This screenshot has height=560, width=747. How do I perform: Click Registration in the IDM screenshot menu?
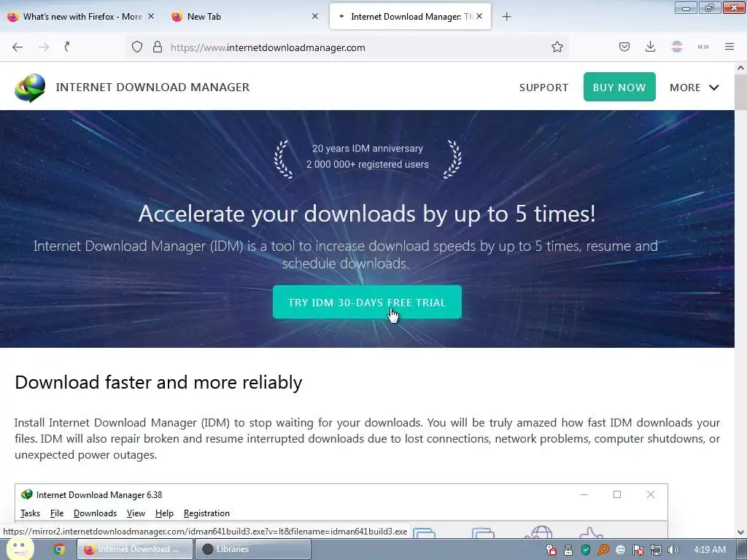point(206,513)
